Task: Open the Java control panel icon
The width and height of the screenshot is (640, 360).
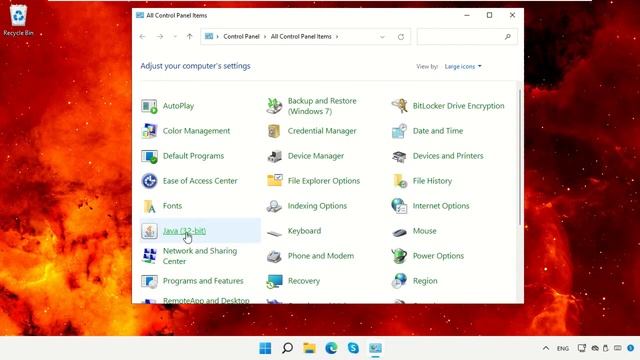Action: 149,231
